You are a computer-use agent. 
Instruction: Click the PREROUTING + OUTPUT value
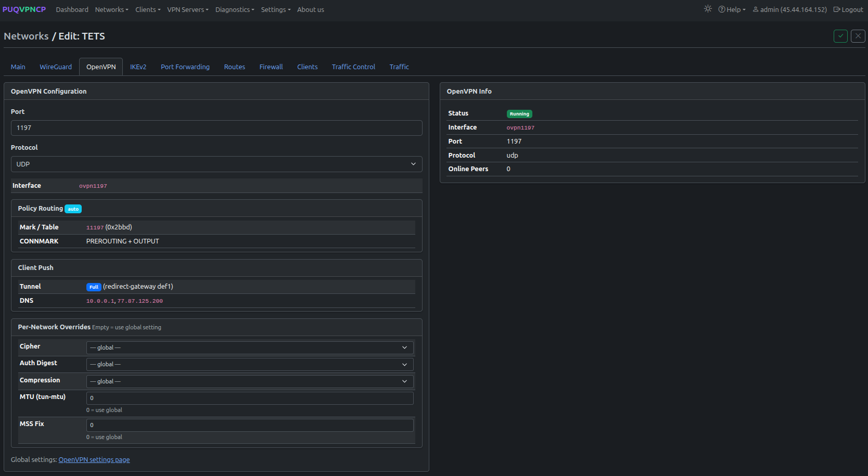point(123,241)
